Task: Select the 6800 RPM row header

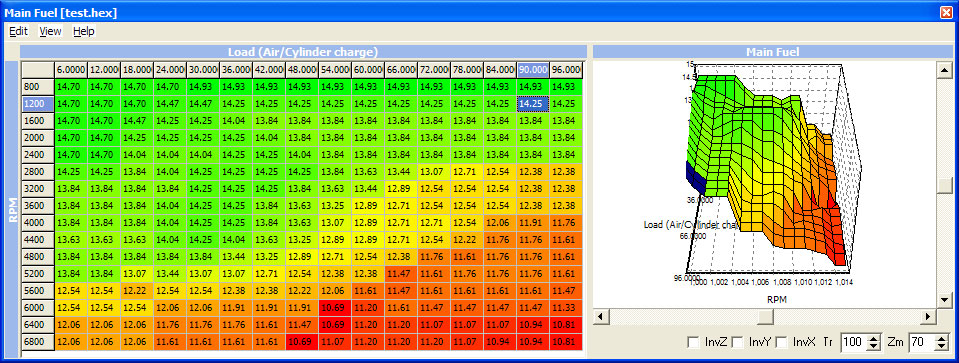Action: [x=38, y=341]
